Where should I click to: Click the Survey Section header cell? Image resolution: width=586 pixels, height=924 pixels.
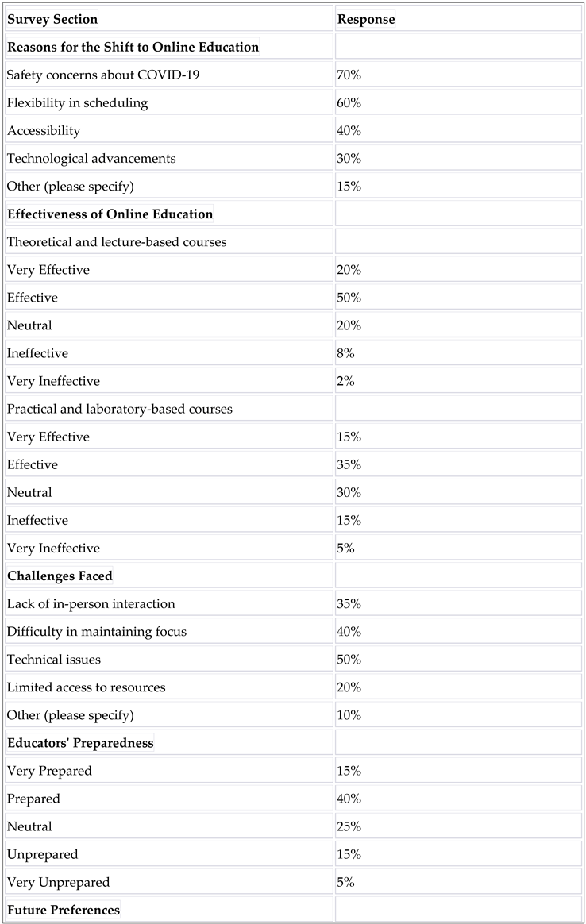(x=52, y=19)
